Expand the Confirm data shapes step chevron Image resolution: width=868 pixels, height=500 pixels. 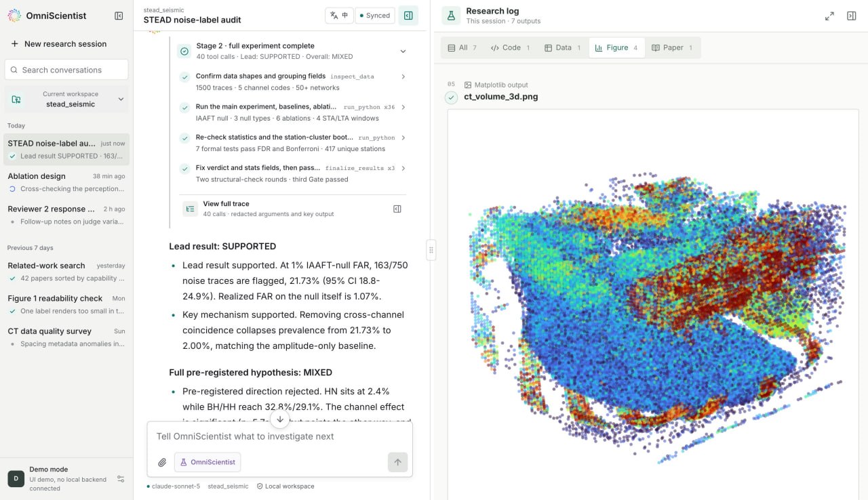(x=403, y=77)
